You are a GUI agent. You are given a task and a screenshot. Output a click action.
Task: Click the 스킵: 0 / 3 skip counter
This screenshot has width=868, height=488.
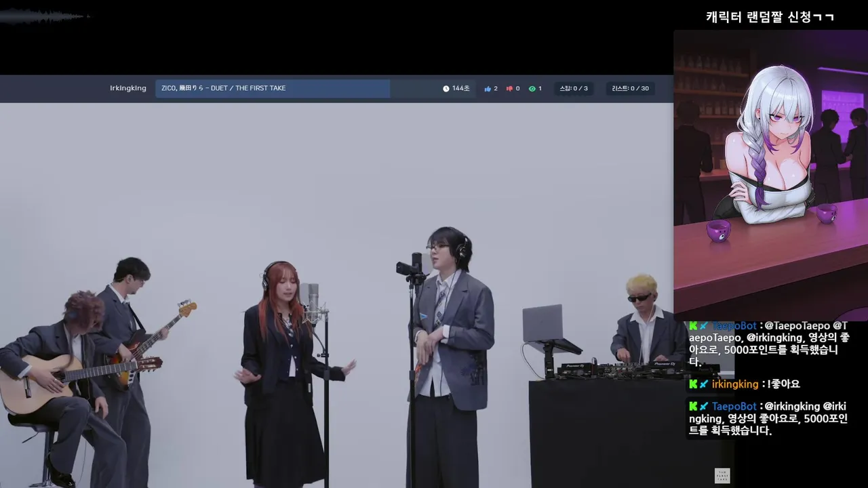point(574,89)
